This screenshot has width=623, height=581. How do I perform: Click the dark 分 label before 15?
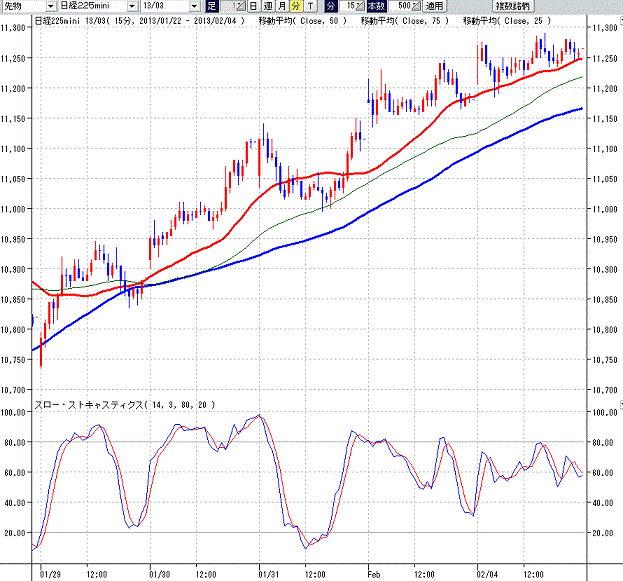331,6
